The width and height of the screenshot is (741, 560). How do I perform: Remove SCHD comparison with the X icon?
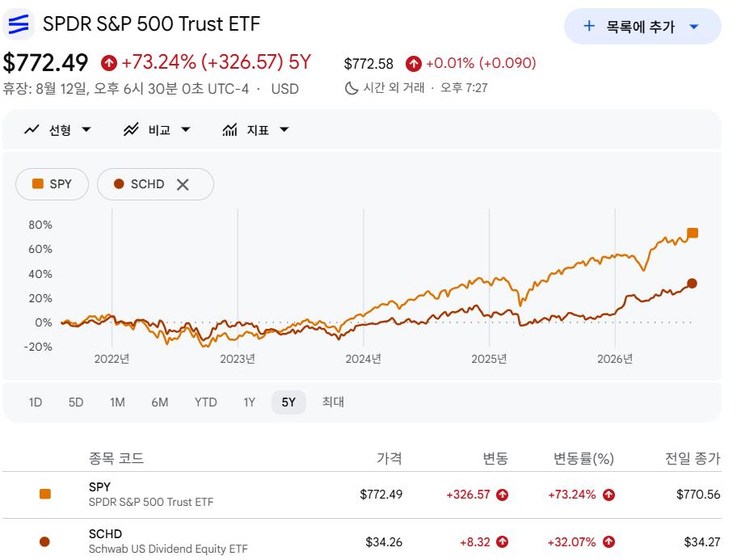coord(183,184)
